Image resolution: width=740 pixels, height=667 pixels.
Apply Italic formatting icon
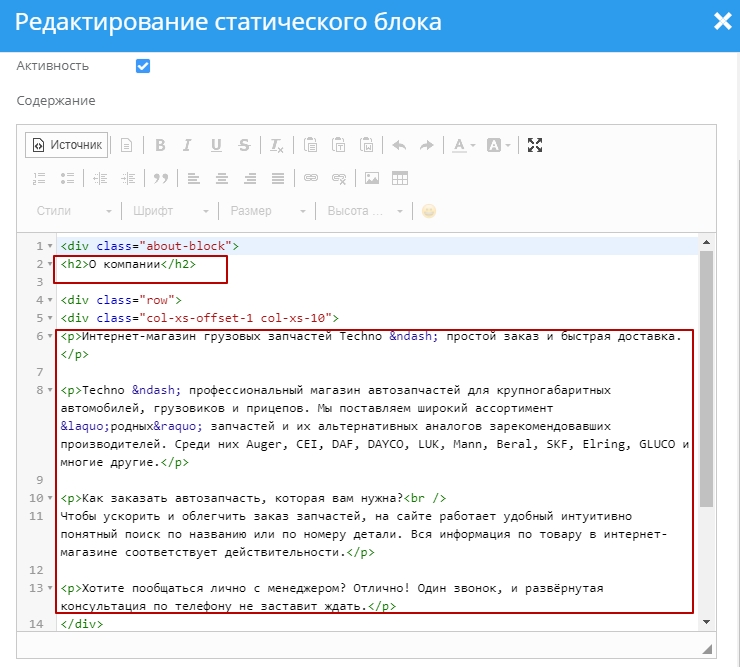pyautogui.click(x=187, y=145)
